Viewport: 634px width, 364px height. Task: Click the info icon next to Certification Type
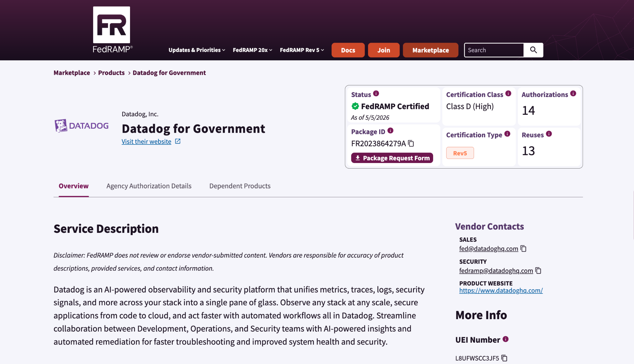tap(507, 134)
